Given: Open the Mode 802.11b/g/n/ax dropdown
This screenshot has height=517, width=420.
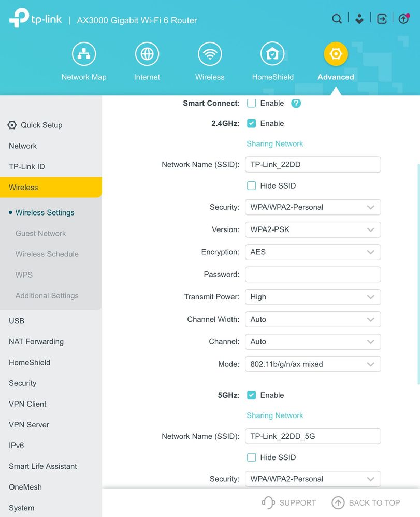Looking at the screenshot, I should [x=313, y=364].
